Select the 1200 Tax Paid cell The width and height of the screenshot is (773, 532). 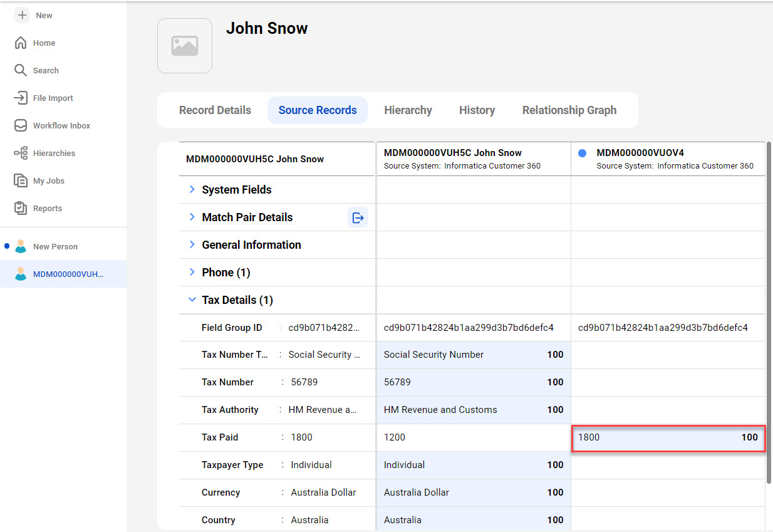click(473, 437)
